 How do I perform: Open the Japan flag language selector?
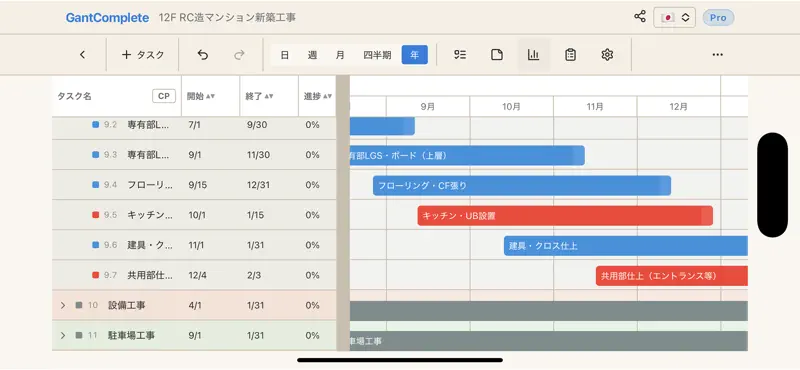click(674, 17)
